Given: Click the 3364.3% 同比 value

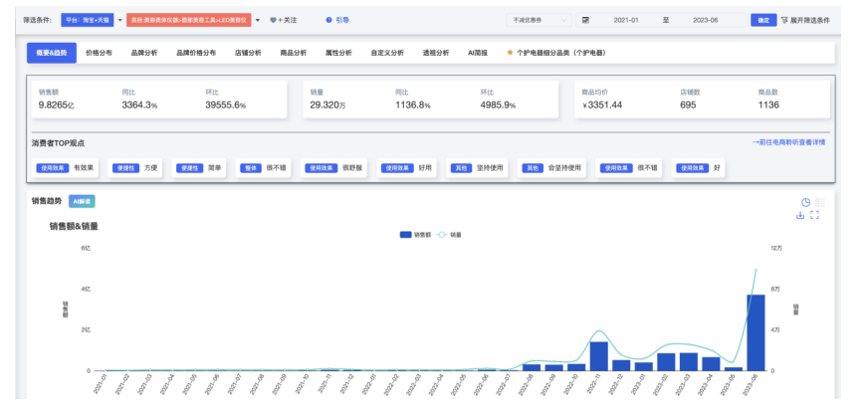Looking at the screenshot, I should pyautogui.click(x=139, y=105).
